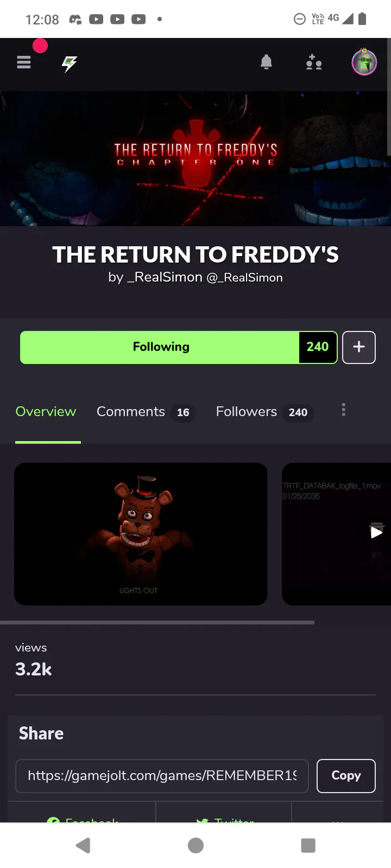View the Freddy Lights Out screenshot
Viewport: 391px width, 868px height.
(141, 534)
